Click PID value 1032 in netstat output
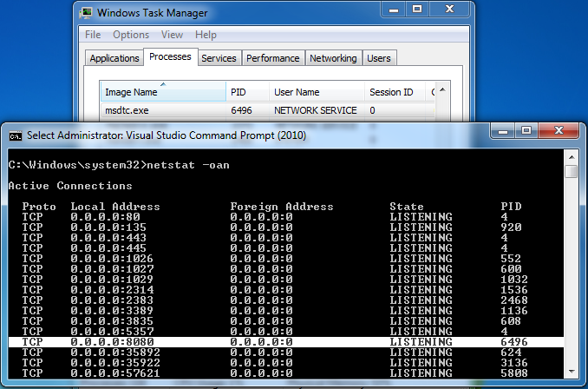The width and height of the screenshot is (588, 389). click(514, 280)
